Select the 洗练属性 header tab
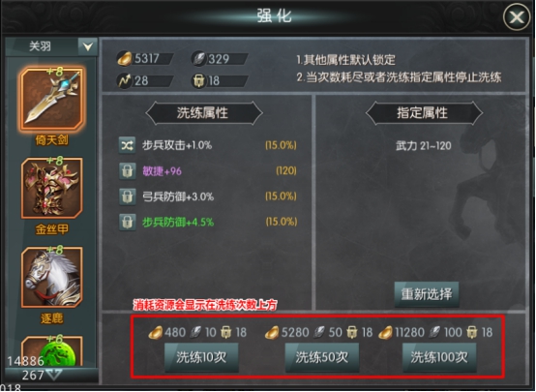Screen dimensions: 536x392 (x=204, y=113)
